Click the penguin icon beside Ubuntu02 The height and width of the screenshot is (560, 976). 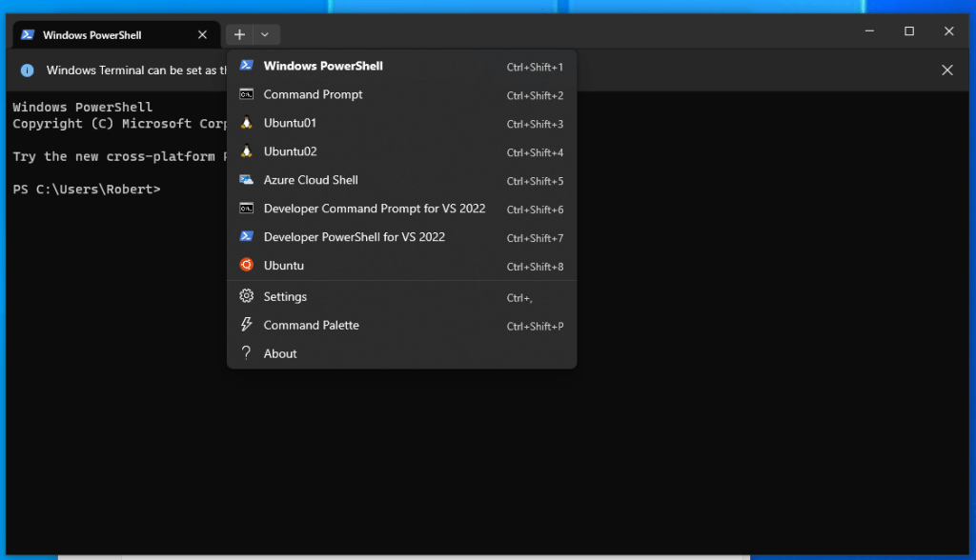coord(246,151)
